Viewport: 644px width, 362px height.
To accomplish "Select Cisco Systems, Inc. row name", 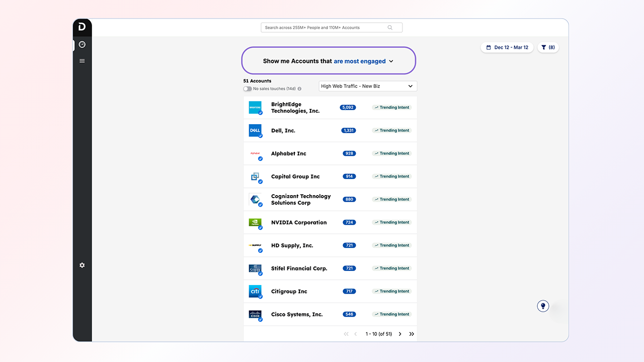I will click(297, 315).
